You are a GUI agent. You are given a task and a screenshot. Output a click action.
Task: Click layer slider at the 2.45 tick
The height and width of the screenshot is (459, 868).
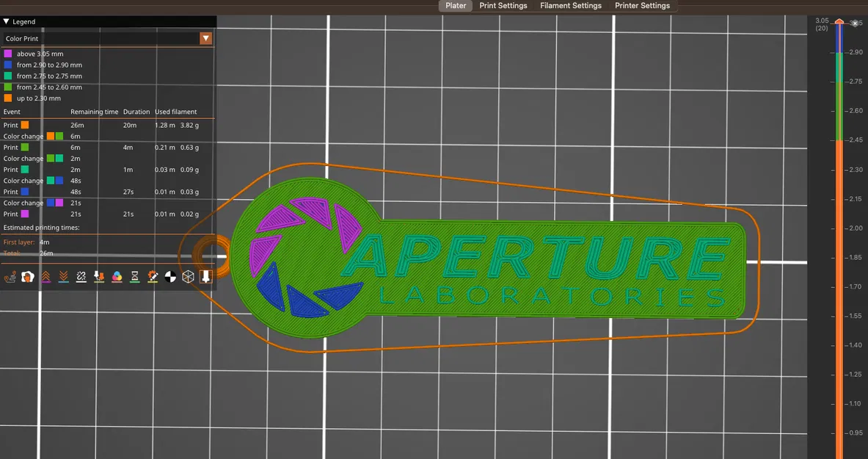coord(839,140)
